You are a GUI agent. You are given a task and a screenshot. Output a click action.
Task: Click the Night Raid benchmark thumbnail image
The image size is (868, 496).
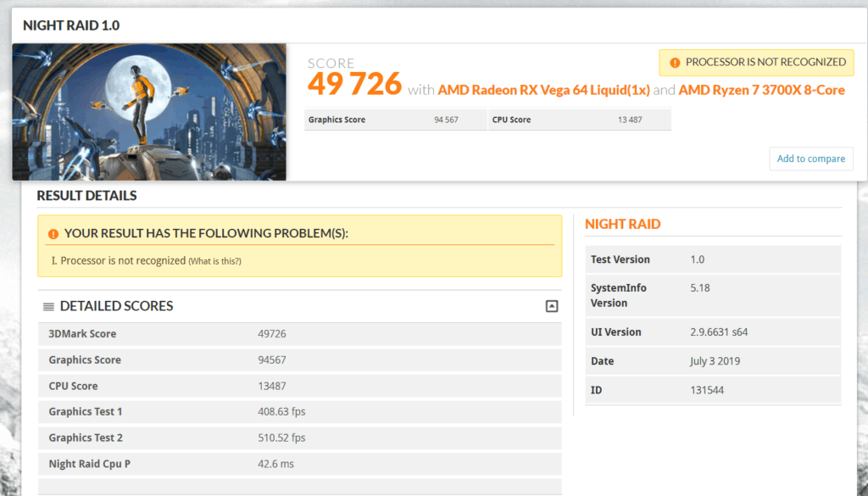149,112
